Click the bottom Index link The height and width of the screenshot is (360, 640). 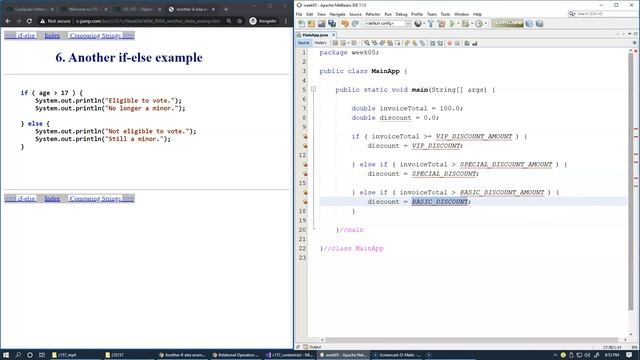point(52,198)
